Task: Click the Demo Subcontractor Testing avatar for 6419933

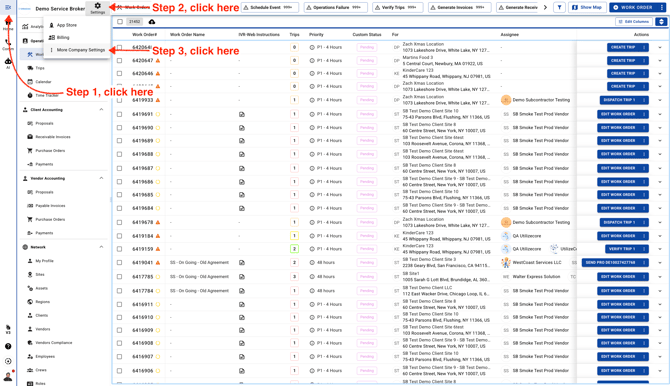Action: [506, 100]
